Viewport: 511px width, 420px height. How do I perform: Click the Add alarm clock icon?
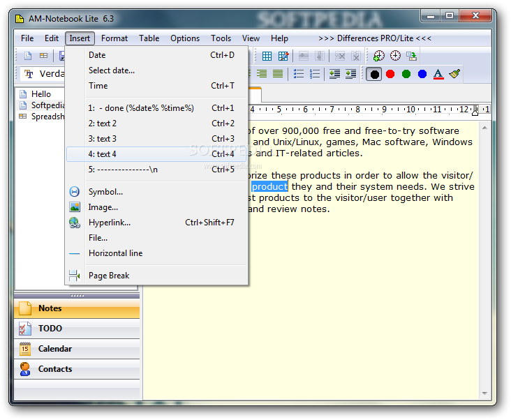coord(378,56)
